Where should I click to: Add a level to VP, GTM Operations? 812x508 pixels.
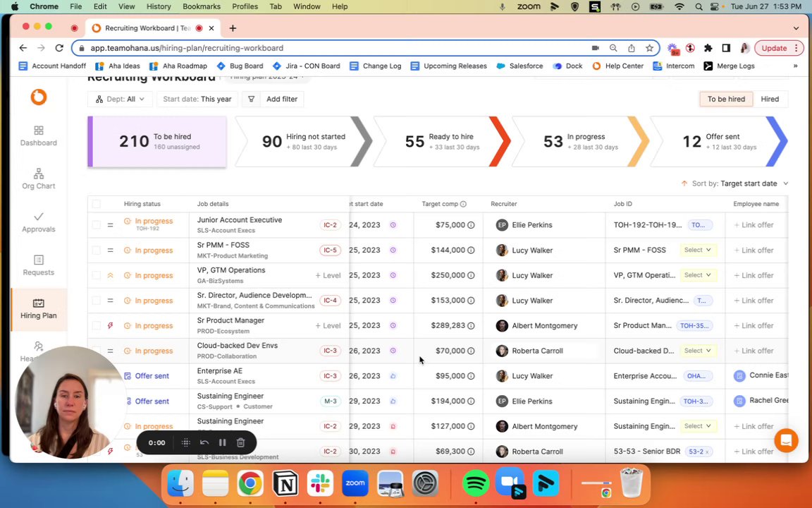point(328,275)
